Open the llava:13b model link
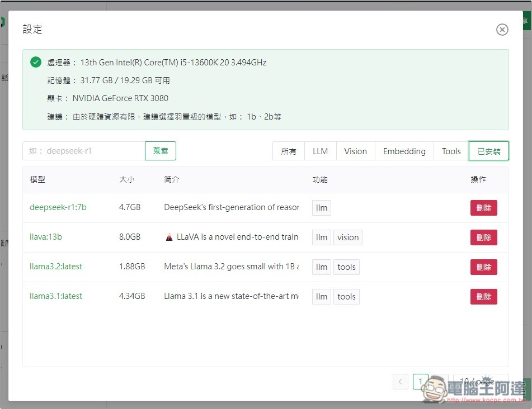Viewport: 532px width, 409px height. (46, 237)
